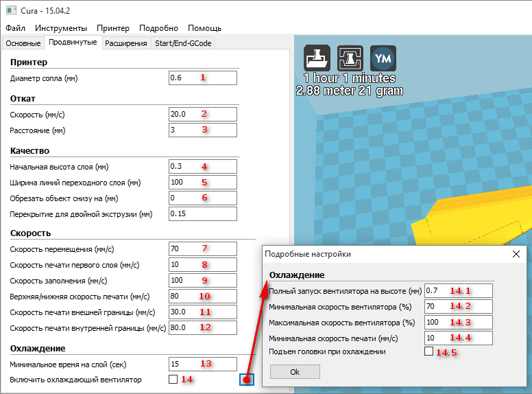This screenshot has width=532, height=394.
Task: Switch to the Основные tab
Action: 23,43
